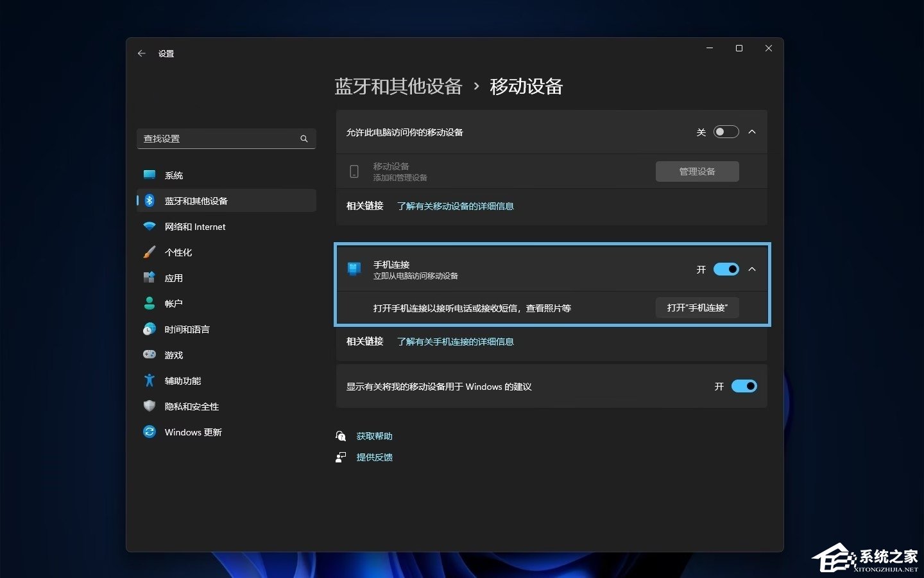Collapse the 允许此电脑访问 section chevron
The image size is (924, 578).
[752, 132]
